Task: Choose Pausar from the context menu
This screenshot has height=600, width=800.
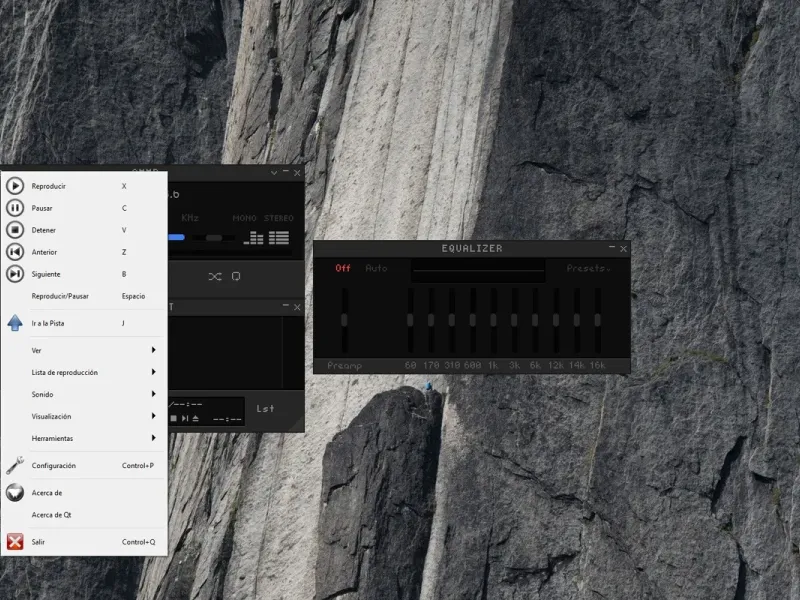Action: (84, 208)
